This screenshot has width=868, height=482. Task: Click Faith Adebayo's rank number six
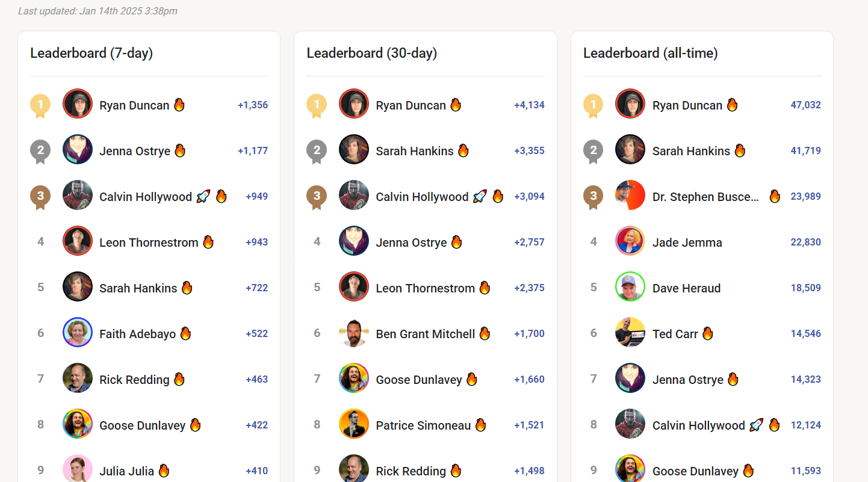[40, 333]
